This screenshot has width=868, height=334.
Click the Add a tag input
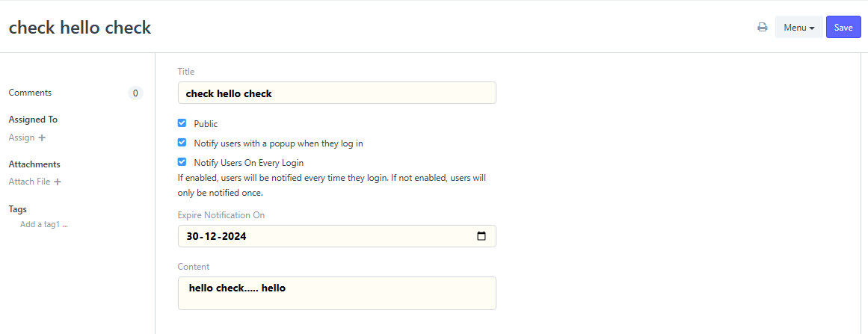[x=43, y=224]
